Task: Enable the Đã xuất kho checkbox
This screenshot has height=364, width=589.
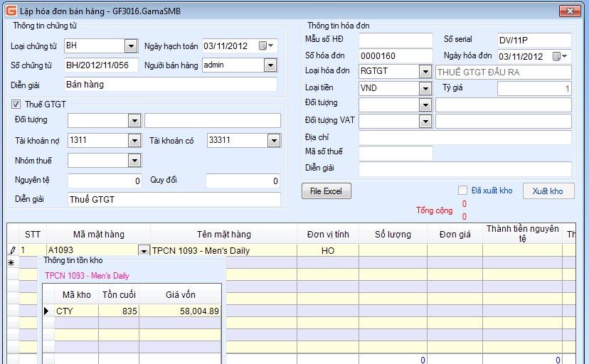Action: [x=463, y=191]
